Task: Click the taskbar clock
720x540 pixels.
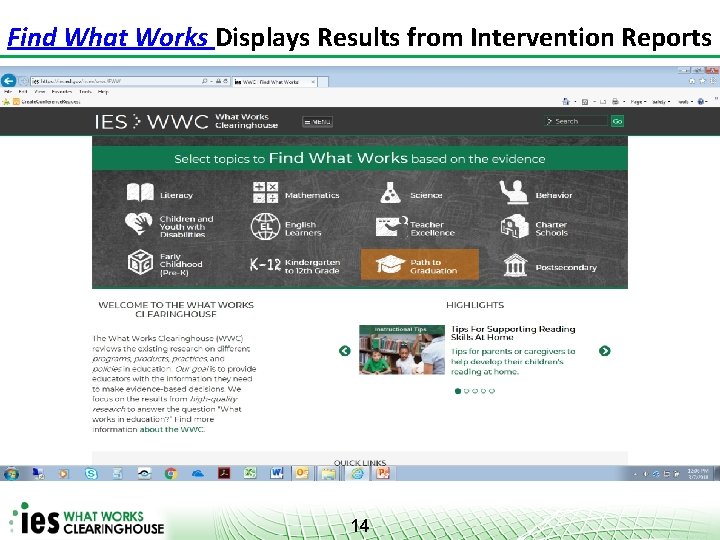Action: (x=698, y=474)
